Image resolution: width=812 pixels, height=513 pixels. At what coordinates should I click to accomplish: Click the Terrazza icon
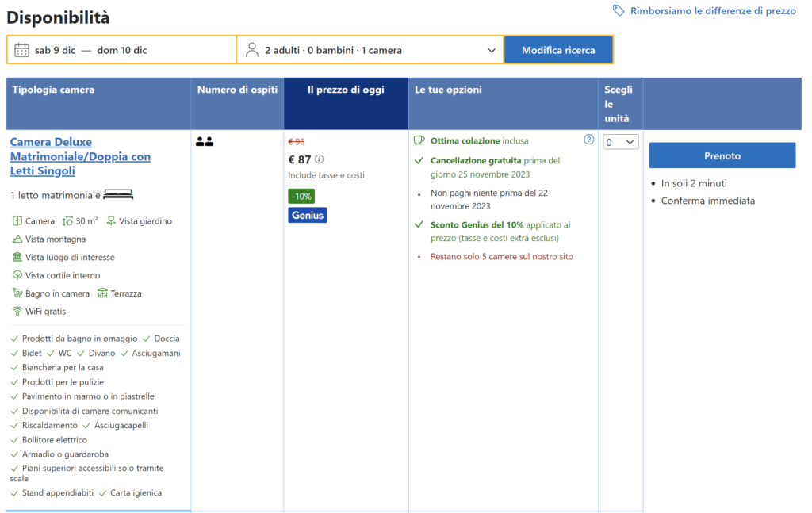coord(102,293)
